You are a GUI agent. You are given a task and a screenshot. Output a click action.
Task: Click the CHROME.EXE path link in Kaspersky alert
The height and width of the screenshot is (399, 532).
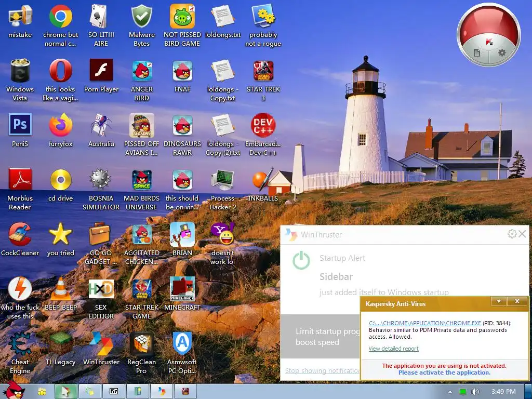click(x=425, y=323)
